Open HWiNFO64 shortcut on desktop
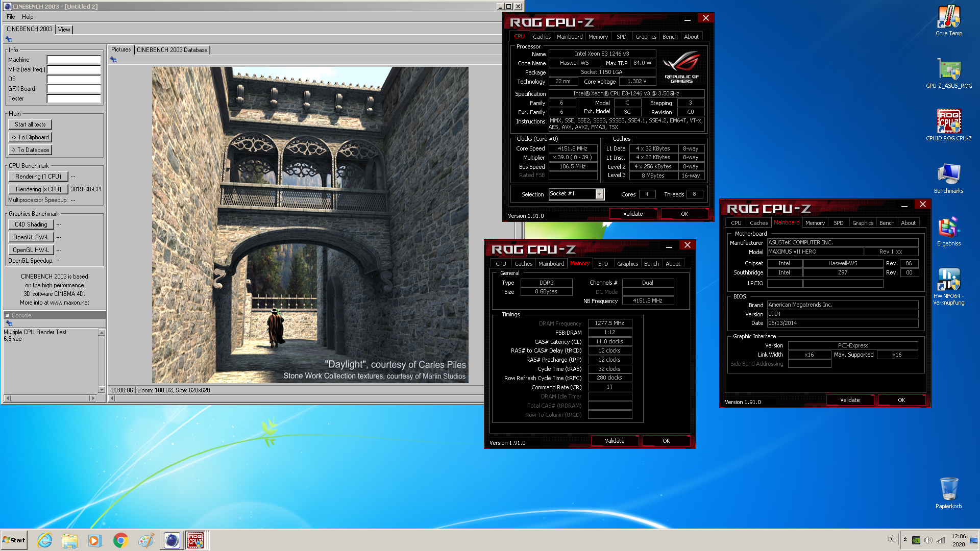 (948, 286)
